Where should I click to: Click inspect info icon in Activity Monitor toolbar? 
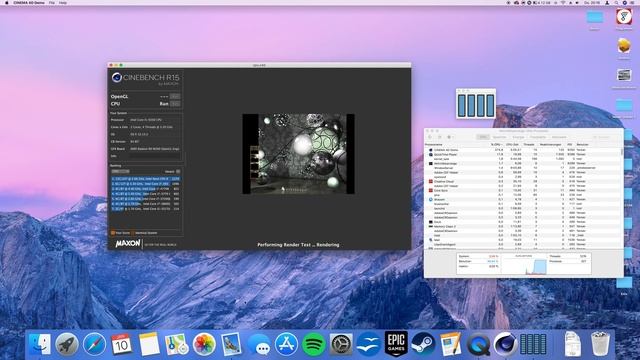[x=439, y=137]
